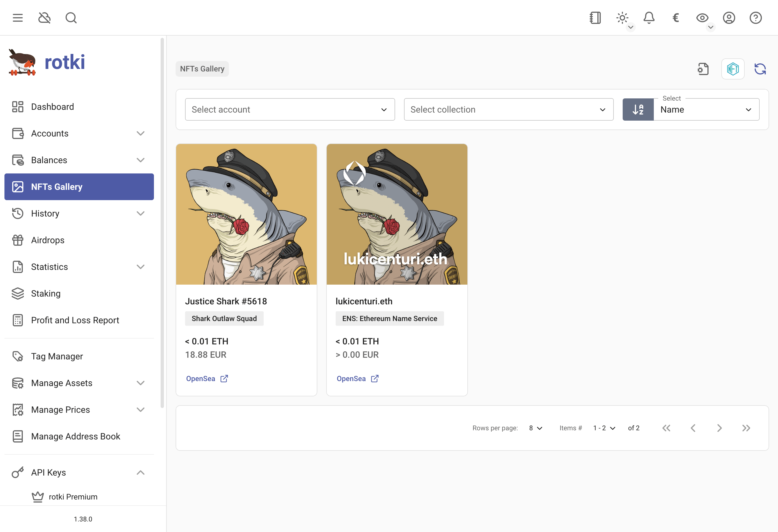Screen dimensions: 778x532
Task: Click the cloud sync disabled icon
Action: coord(44,18)
